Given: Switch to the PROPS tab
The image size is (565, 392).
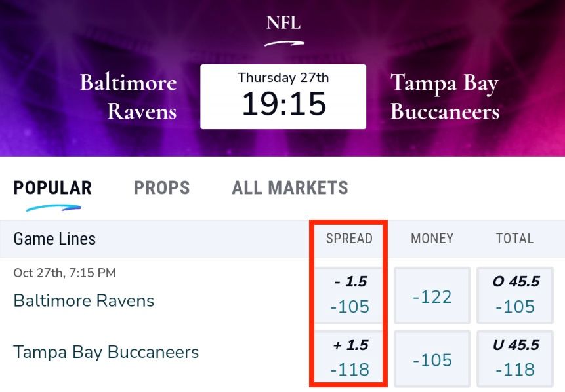Looking at the screenshot, I should click(x=161, y=188).
